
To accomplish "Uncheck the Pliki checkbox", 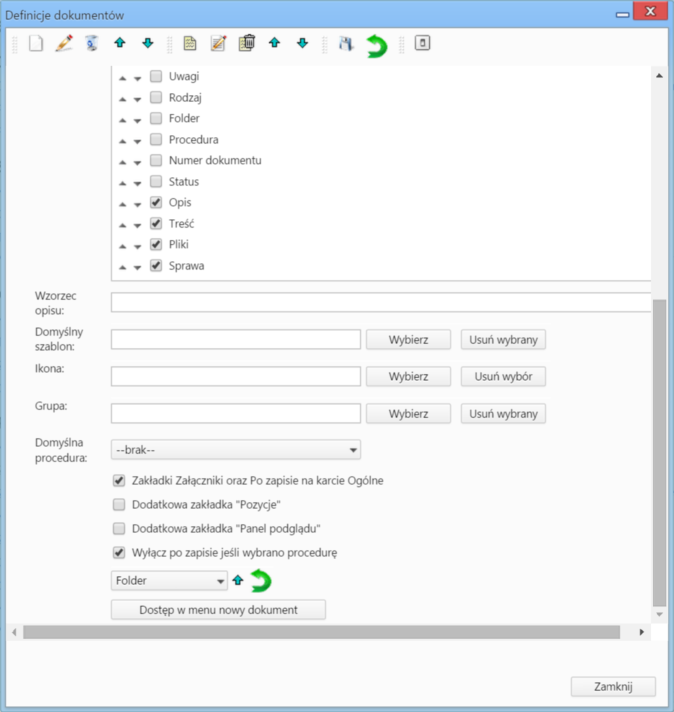I will coord(156,244).
